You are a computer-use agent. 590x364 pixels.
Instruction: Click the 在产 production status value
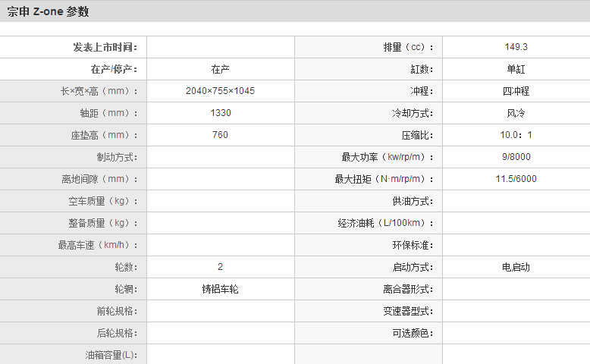(221, 69)
